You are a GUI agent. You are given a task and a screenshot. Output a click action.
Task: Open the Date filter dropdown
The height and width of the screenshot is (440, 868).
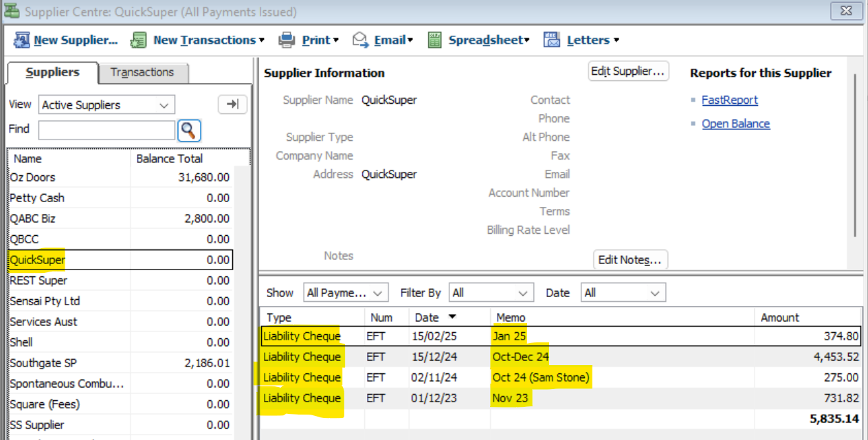point(623,293)
